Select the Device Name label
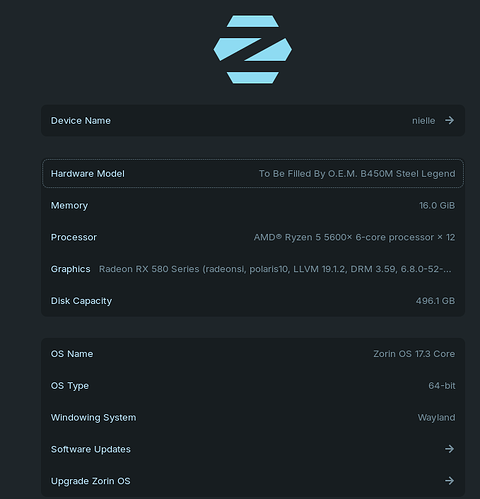Image resolution: width=480 pixels, height=499 pixels. 81,121
